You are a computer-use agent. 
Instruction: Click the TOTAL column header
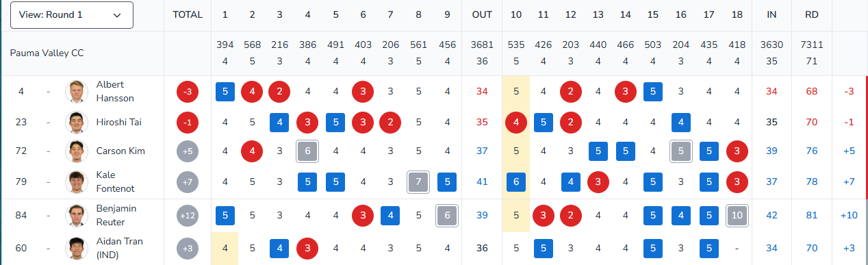(188, 15)
